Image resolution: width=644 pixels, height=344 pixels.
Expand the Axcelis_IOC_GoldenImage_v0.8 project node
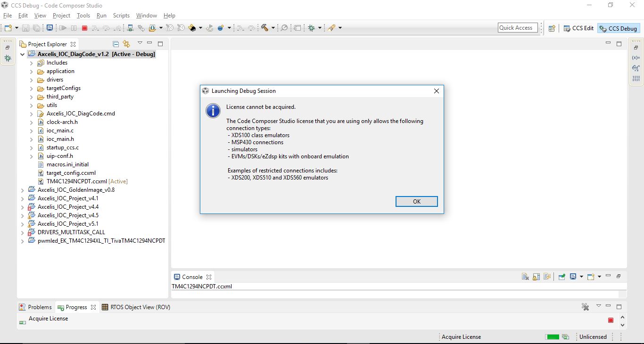coord(23,190)
